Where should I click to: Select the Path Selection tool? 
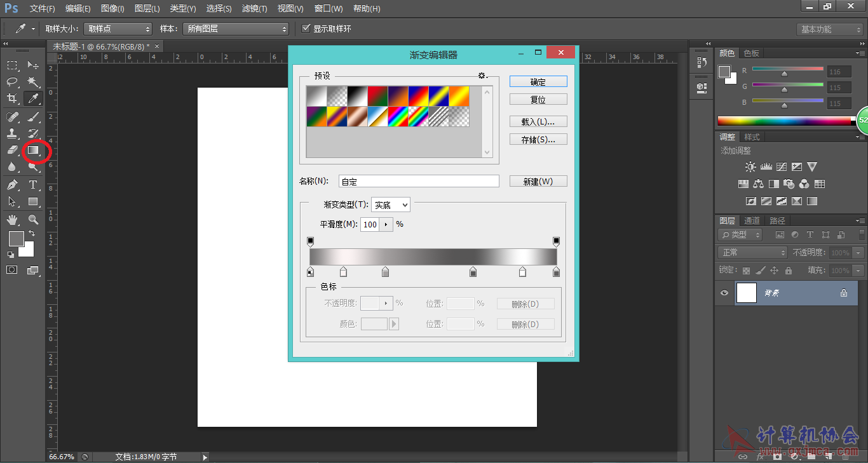[x=12, y=201]
